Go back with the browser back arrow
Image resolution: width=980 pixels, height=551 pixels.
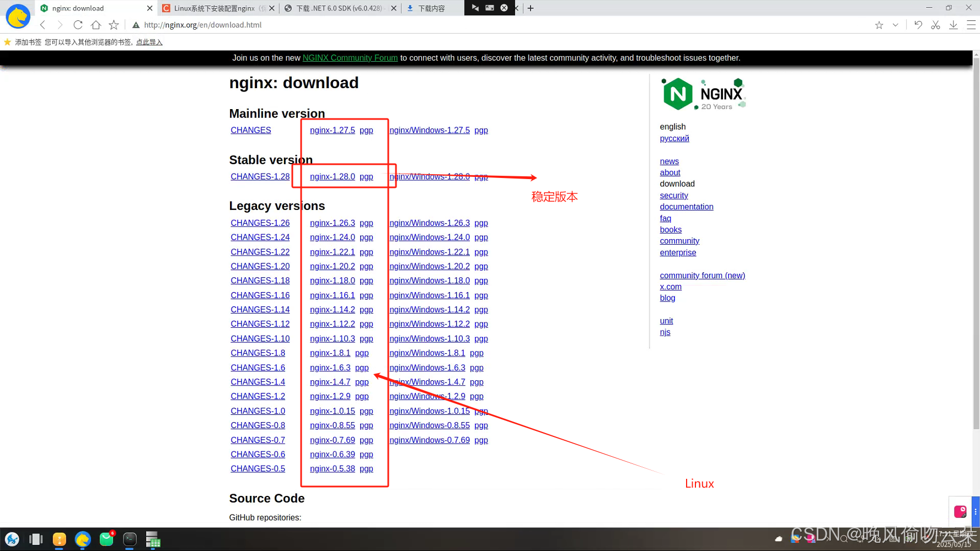tap(42, 25)
